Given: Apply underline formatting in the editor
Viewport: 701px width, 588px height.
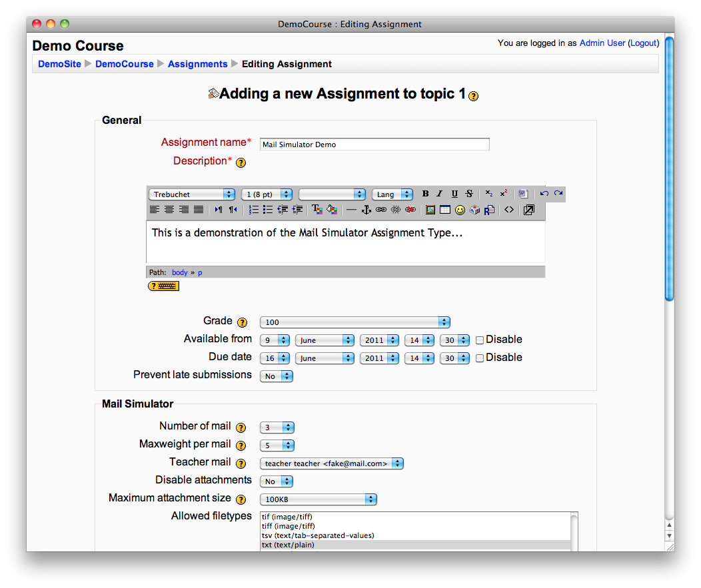Looking at the screenshot, I should (x=454, y=194).
